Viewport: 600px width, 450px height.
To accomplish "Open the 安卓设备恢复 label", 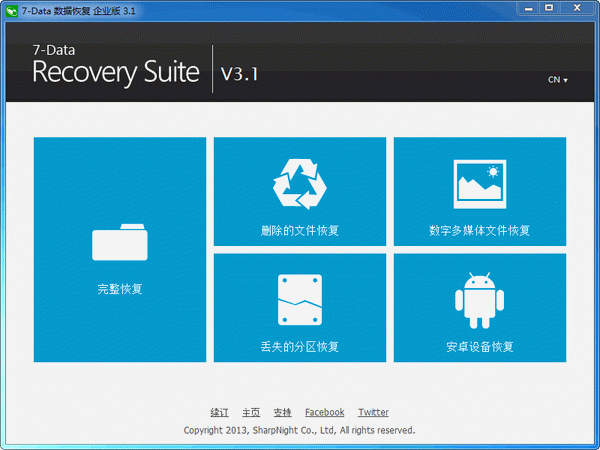I will [479, 347].
